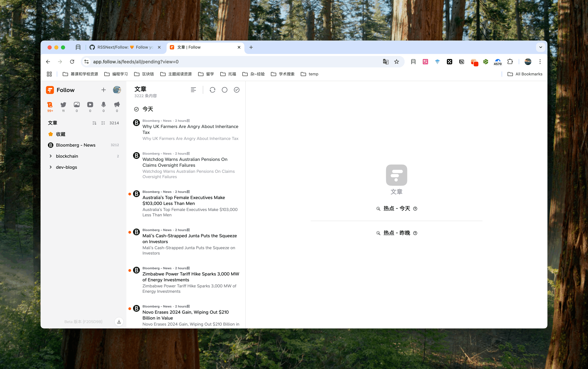Open the Articles view icon with 99+ badge
The height and width of the screenshot is (369, 588).
(50, 107)
